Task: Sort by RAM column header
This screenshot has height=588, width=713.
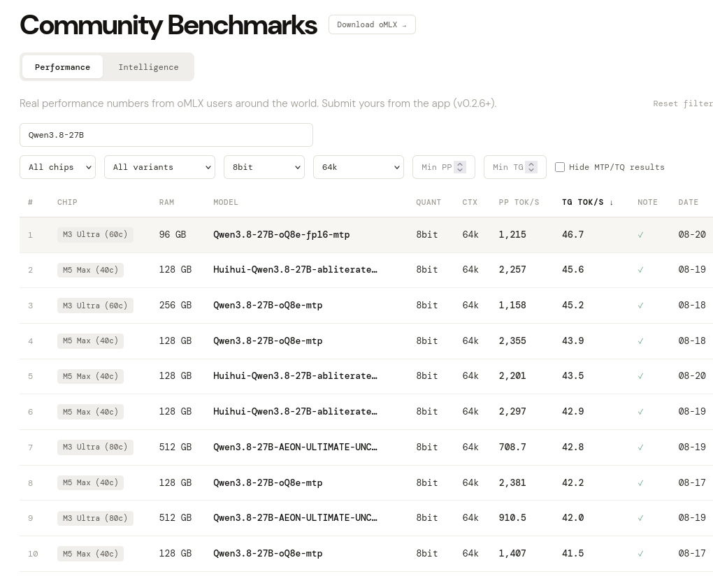Action: (166, 202)
